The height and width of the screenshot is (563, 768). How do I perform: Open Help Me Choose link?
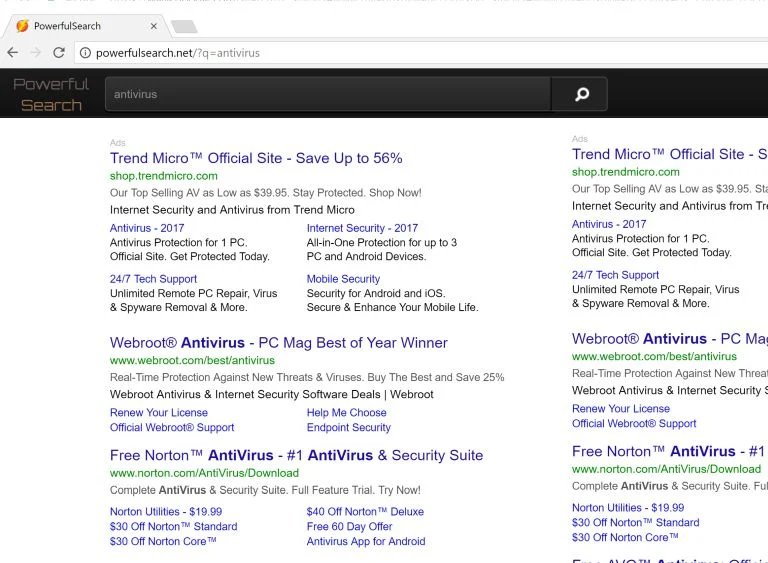click(x=347, y=413)
